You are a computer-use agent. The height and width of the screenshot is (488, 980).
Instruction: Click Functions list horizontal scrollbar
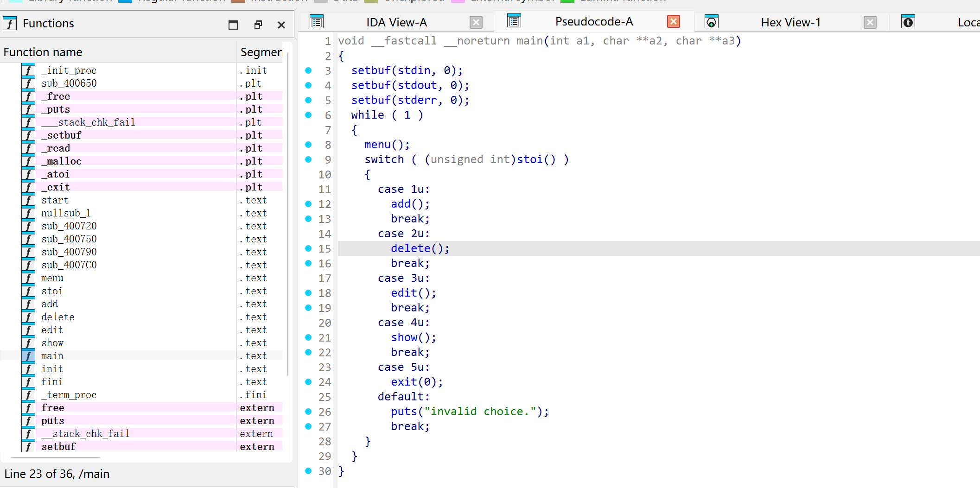click(56, 458)
